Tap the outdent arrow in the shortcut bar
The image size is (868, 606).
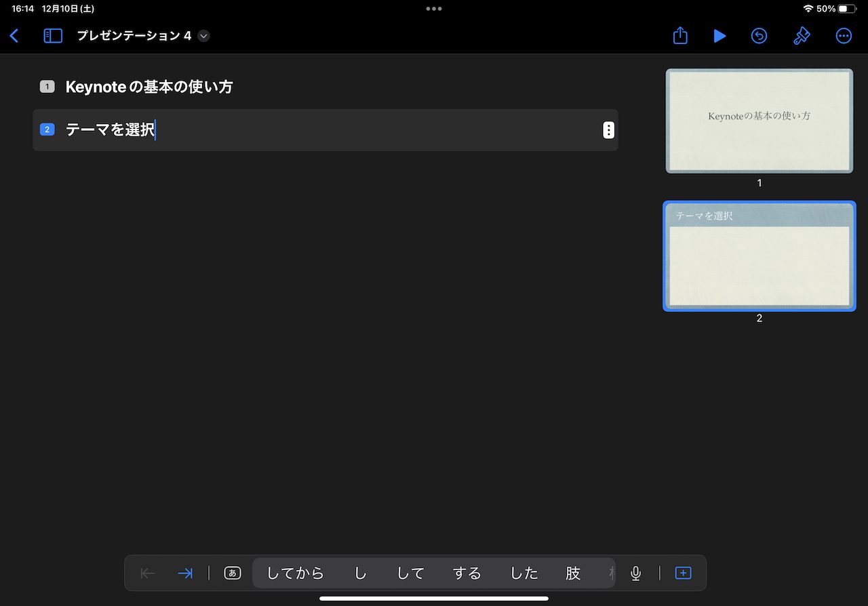click(x=148, y=573)
